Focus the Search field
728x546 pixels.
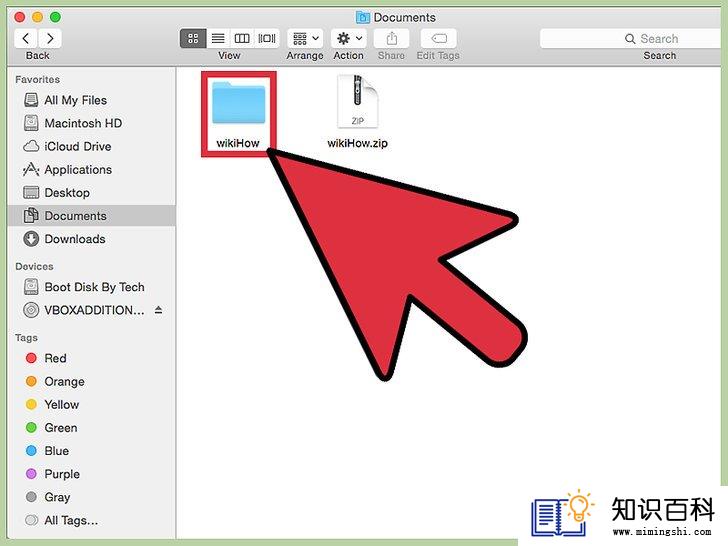pos(631,39)
